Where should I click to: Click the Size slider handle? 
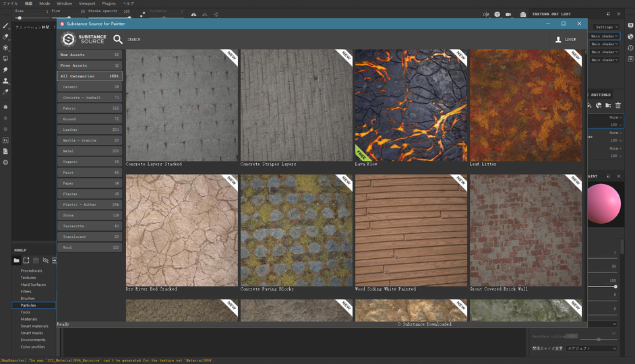click(19, 18)
